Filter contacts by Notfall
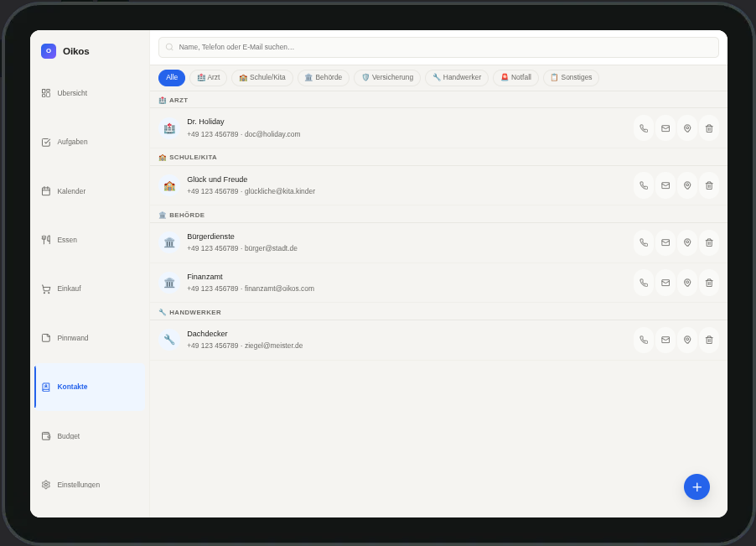The image size is (756, 546). point(516,78)
